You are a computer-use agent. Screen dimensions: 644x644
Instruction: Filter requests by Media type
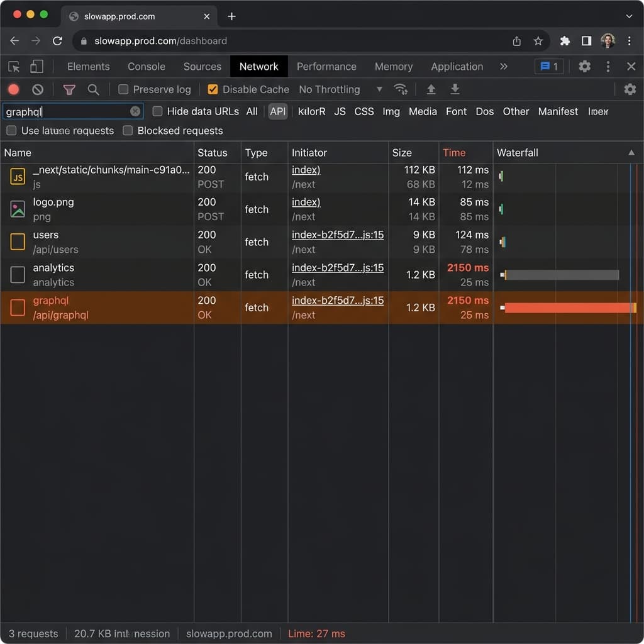423,111
